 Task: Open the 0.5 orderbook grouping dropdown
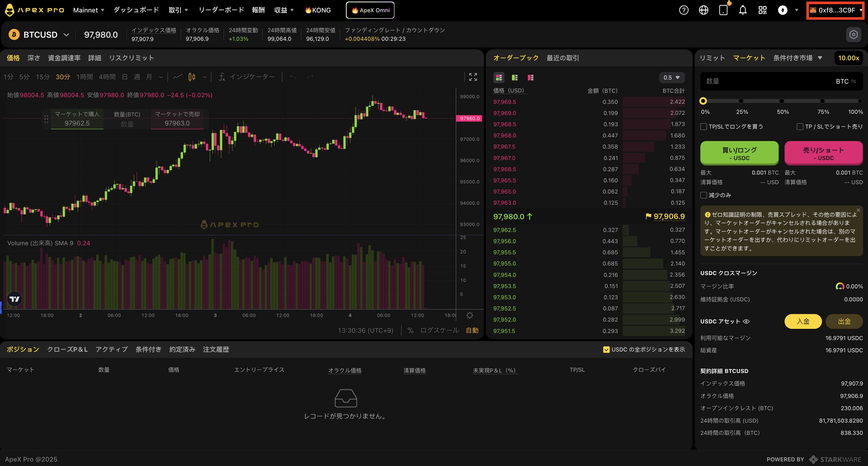pos(672,78)
